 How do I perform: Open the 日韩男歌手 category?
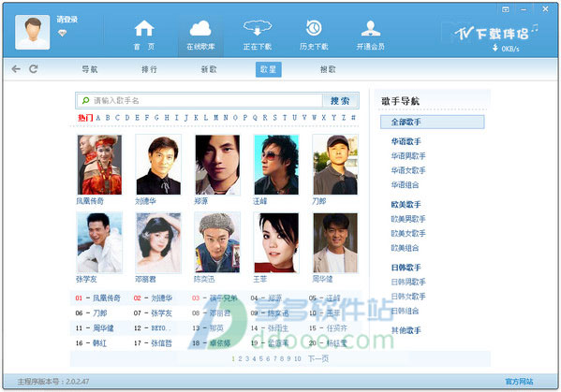(408, 282)
